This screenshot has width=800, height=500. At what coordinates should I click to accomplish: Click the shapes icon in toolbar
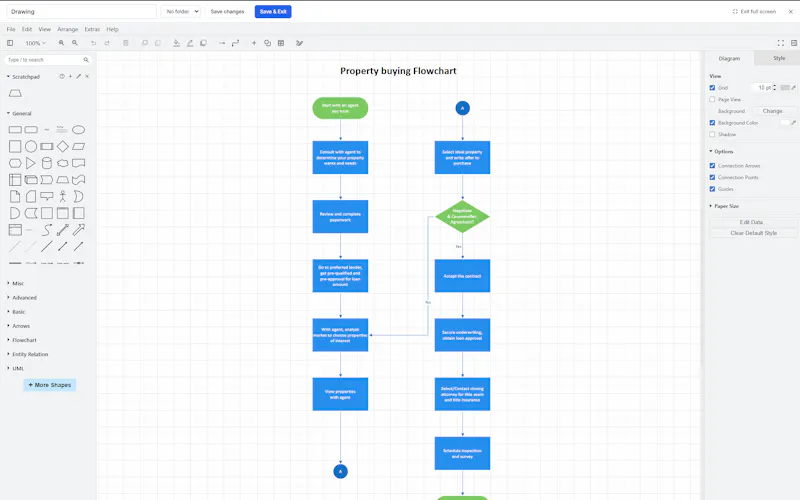[267, 43]
